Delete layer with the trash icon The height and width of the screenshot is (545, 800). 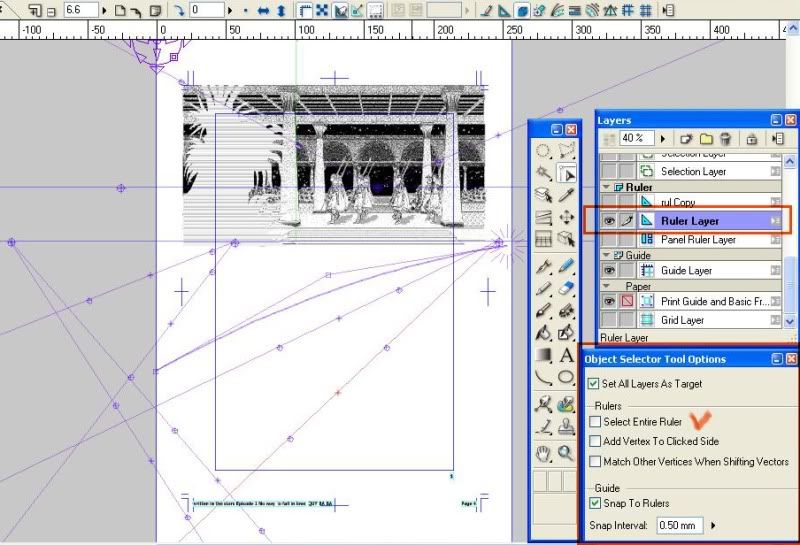pyautogui.click(x=725, y=139)
